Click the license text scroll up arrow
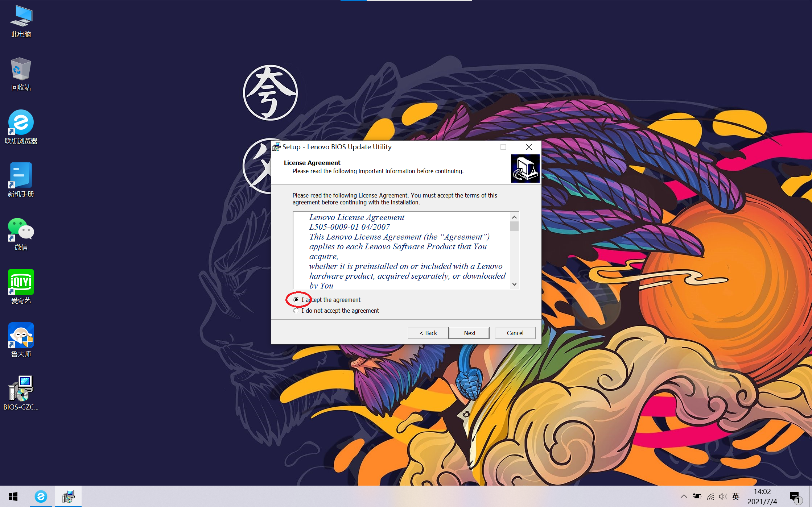 point(514,217)
